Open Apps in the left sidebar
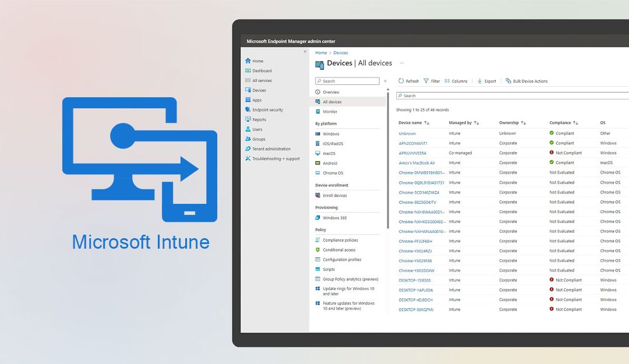 pos(253,100)
